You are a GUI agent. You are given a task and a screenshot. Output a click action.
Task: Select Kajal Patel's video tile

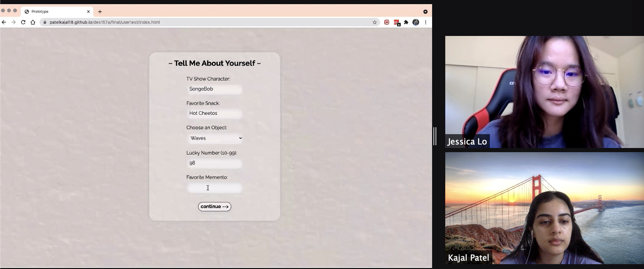point(545,208)
